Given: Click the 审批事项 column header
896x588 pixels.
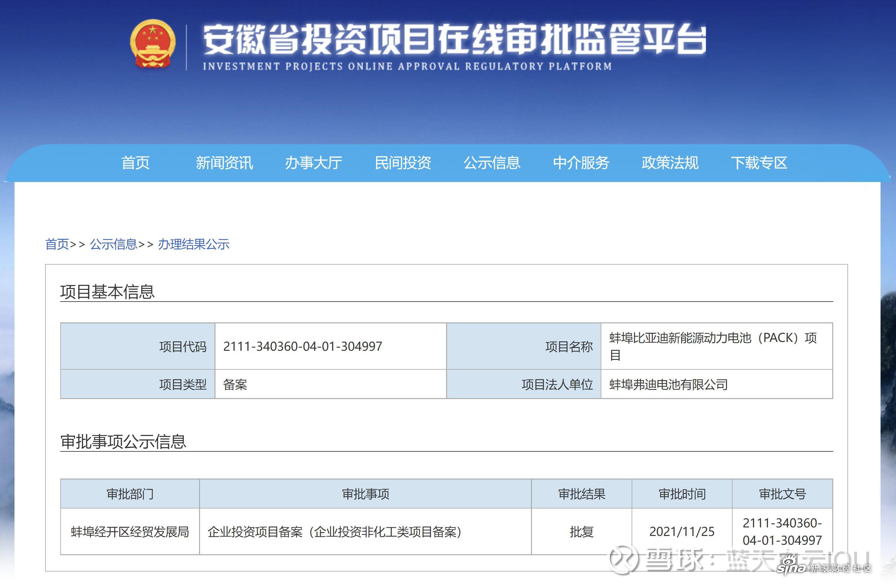Looking at the screenshot, I should (x=366, y=494).
